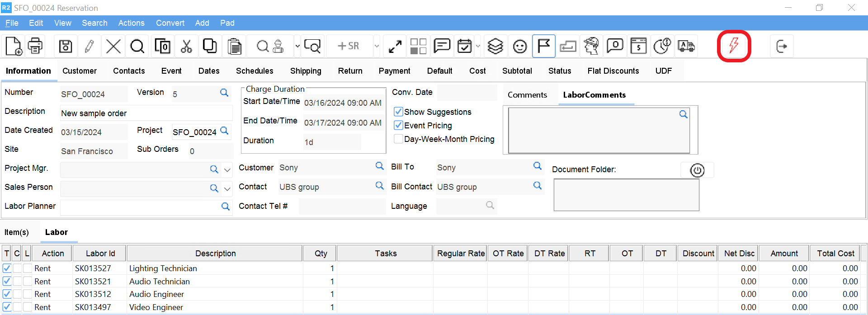Expand the Project Mgr. dropdown arrow
The image size is (868, 315).
point(227,170)
